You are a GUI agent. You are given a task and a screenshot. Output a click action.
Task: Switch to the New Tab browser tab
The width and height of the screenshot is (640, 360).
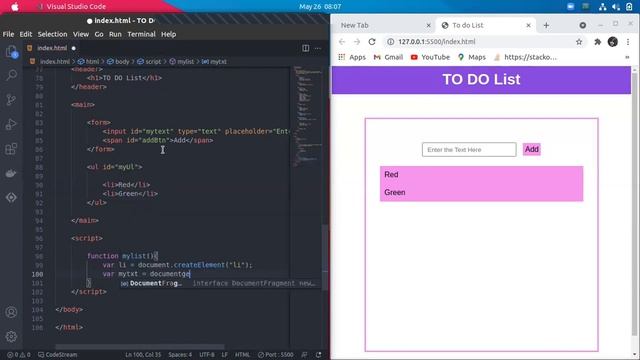tap(384, 25)
